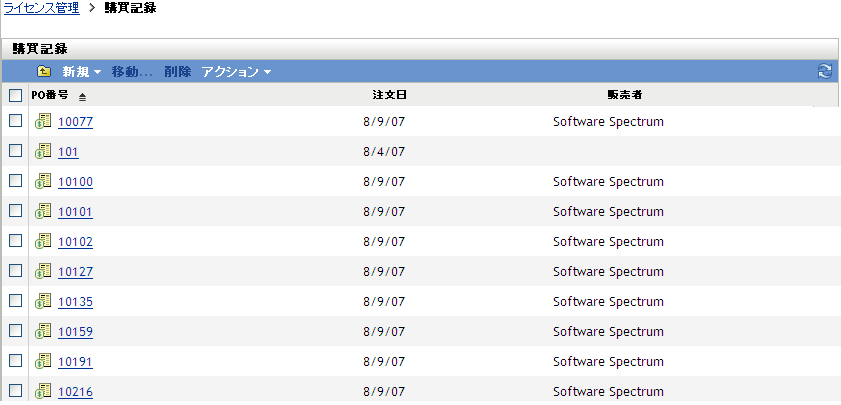
Task: Click the record icon beside PO 101
Action: click(43, 151)
